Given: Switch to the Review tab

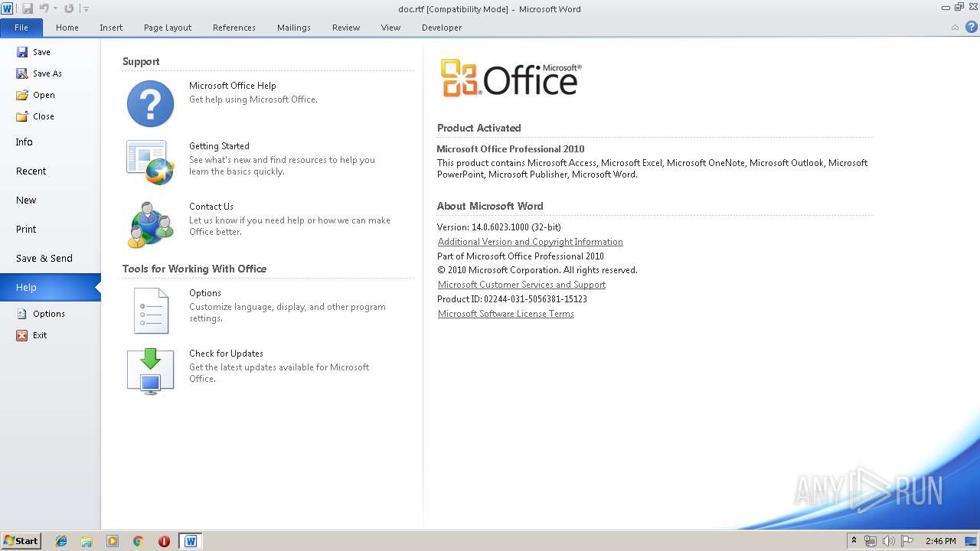Looking at the screenshot, I should [346, 28].
